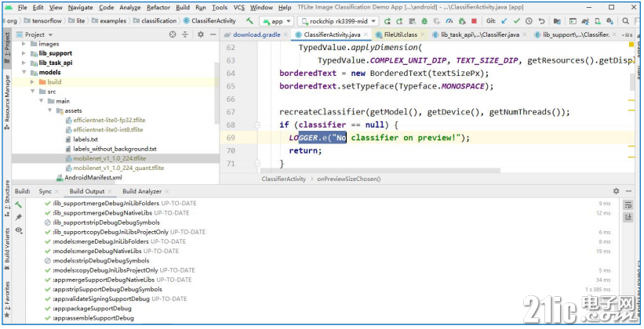644x329 pixels.
Task: Click the pin icon in Build panel
Action: (19, 218)
